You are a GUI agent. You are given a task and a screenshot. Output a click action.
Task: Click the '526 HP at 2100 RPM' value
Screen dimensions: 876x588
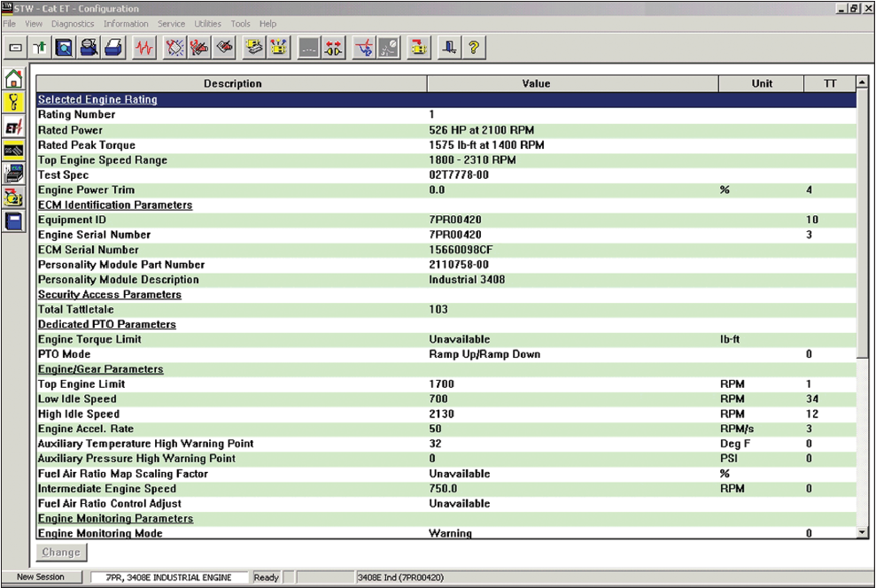[482, 130]
